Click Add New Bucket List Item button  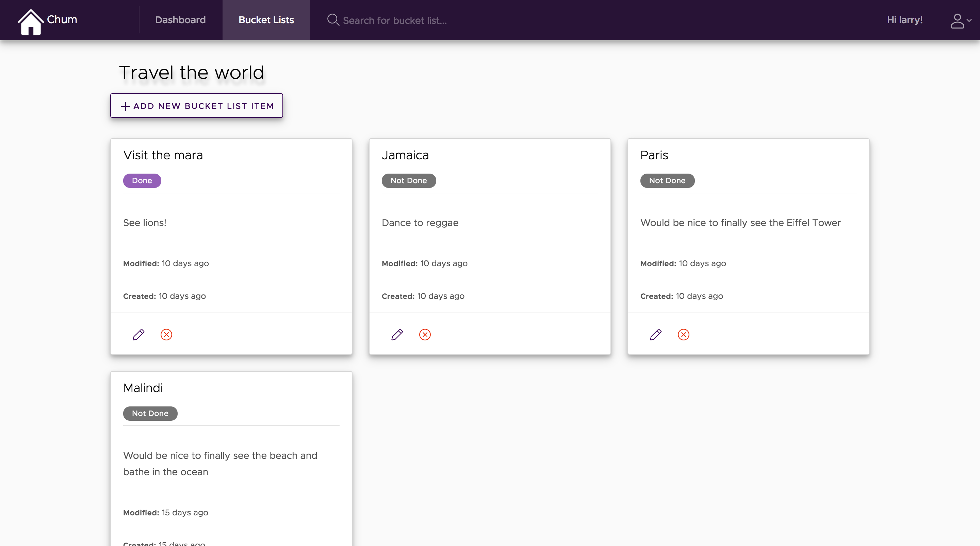pyautogui.click(x=197, y=106)
